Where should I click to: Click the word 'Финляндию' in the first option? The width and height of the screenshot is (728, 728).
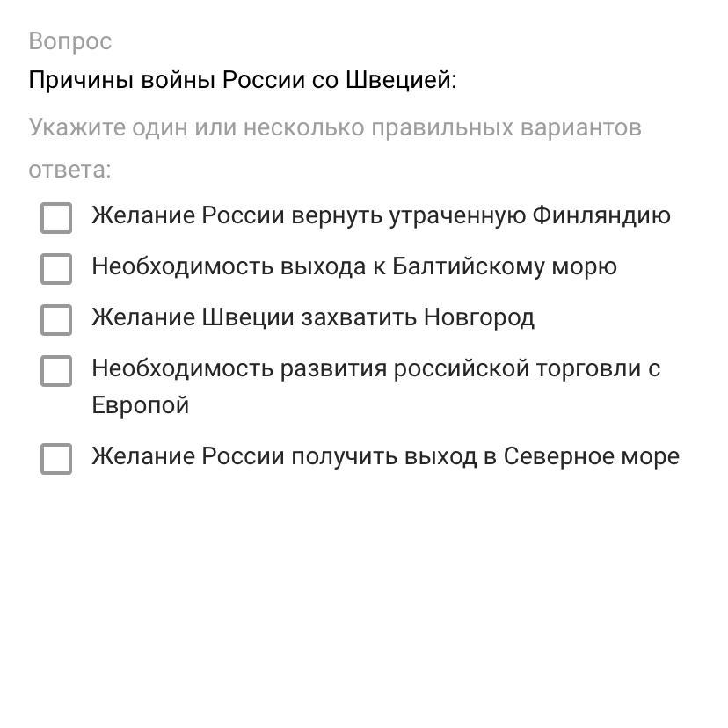(601, 216)
